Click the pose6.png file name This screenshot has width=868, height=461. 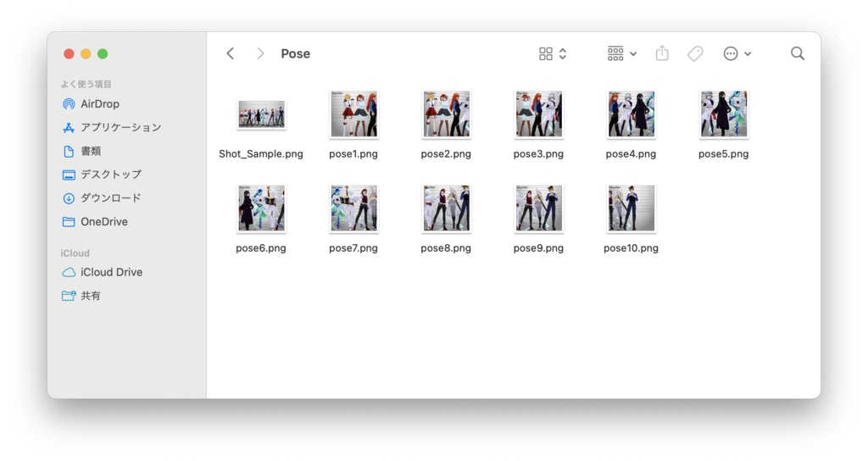tap(261, 248)
